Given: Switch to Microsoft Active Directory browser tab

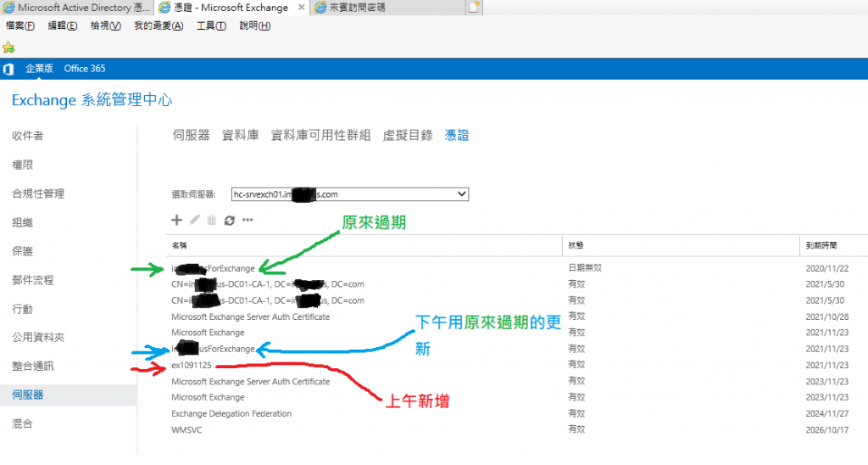Looking at the screenshot, I should click(77, 7).
